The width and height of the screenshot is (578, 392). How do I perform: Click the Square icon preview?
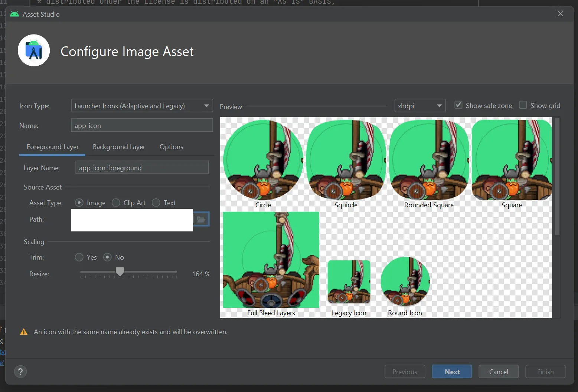[x=512, y=160]
